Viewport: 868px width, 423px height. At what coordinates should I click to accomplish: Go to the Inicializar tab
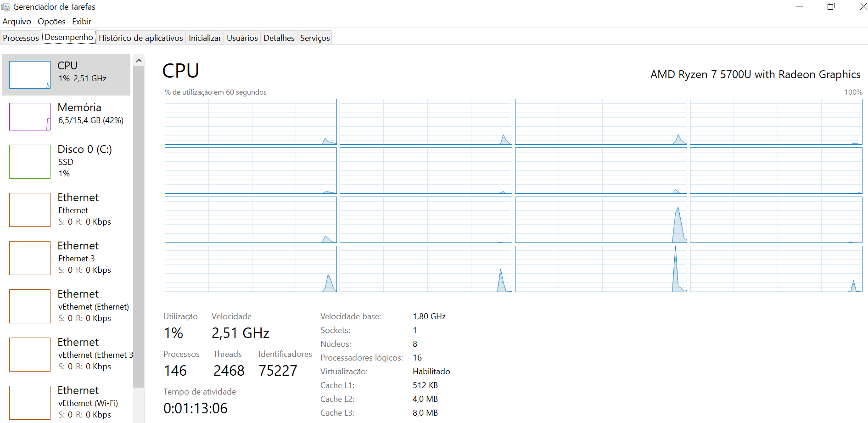(x=205, y=38)
